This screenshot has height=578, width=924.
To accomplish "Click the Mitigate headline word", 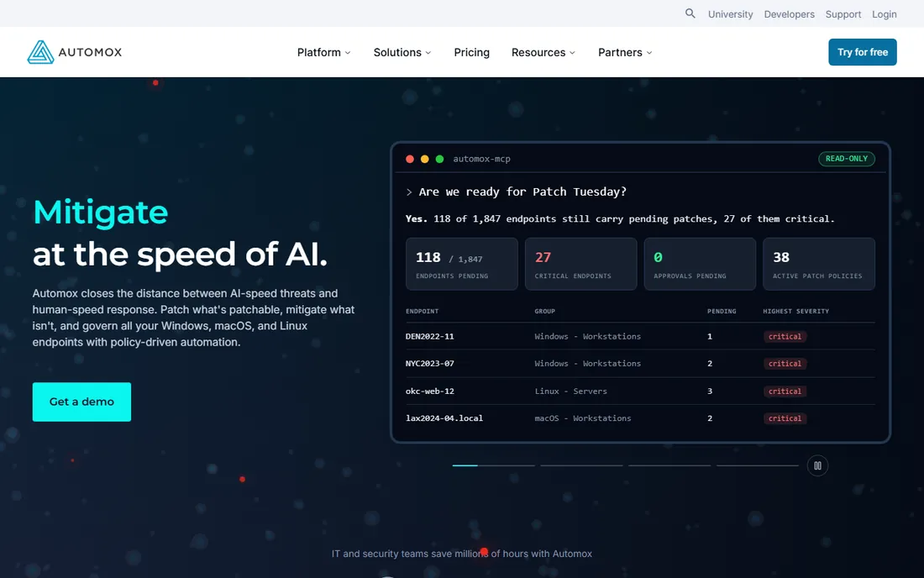I will click(100, 212).
